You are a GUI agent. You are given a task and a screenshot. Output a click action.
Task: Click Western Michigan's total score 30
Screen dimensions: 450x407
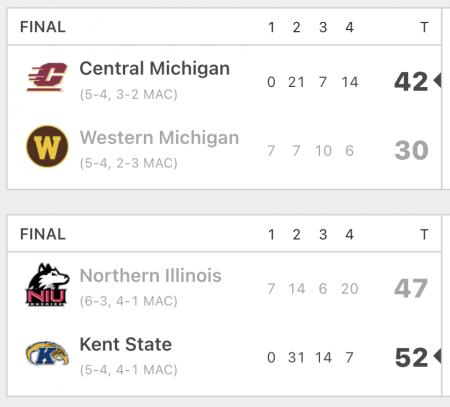coord(411,150)
